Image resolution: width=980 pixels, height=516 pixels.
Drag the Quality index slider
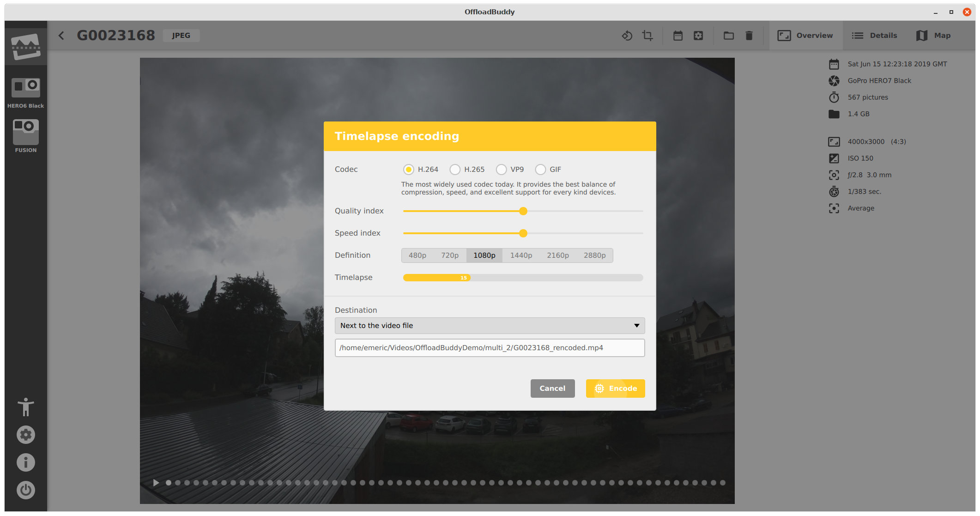click(524, 211)
